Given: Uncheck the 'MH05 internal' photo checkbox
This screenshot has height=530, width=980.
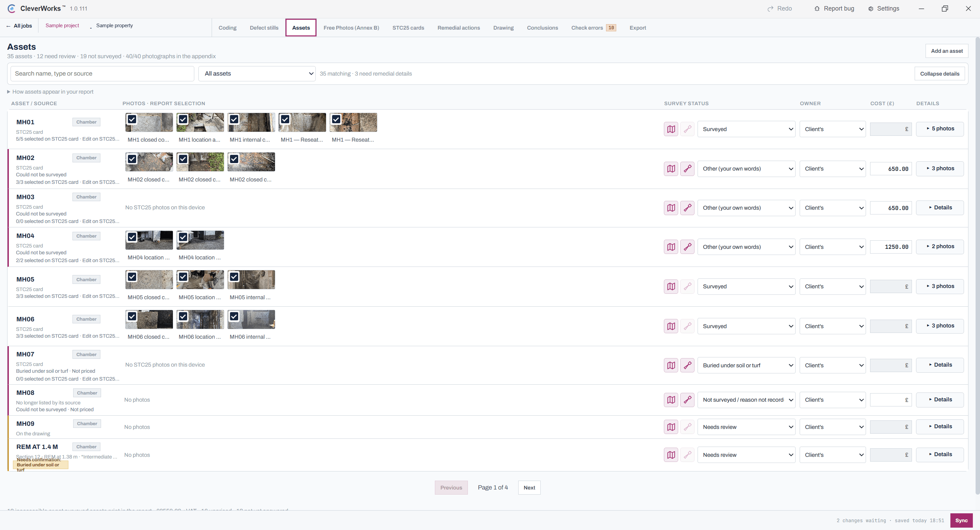Looking at the screenshot, I should pos(234,277).
